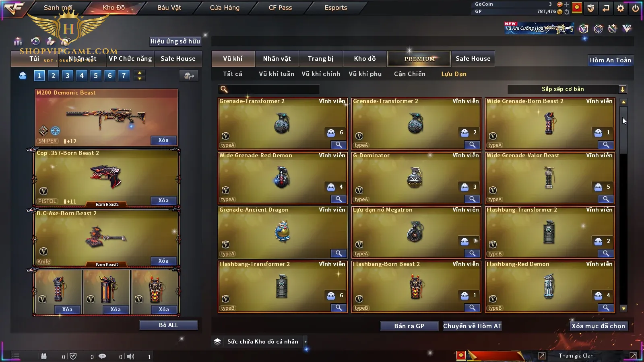Screen dimensions: 644x362
Task: Click the Vũ Khí Cường Hóa banner
Action: pyautogui.click(x=539, y=28)
